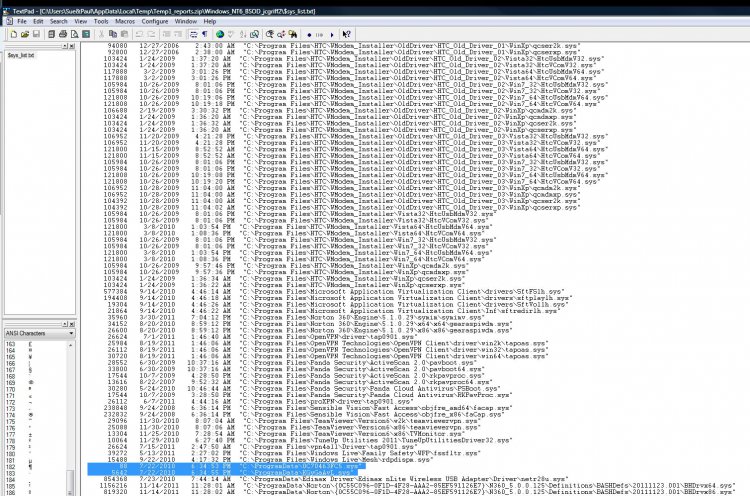Open the web browser globe icon
The image size is (750, 496).
tap(220, 34)
